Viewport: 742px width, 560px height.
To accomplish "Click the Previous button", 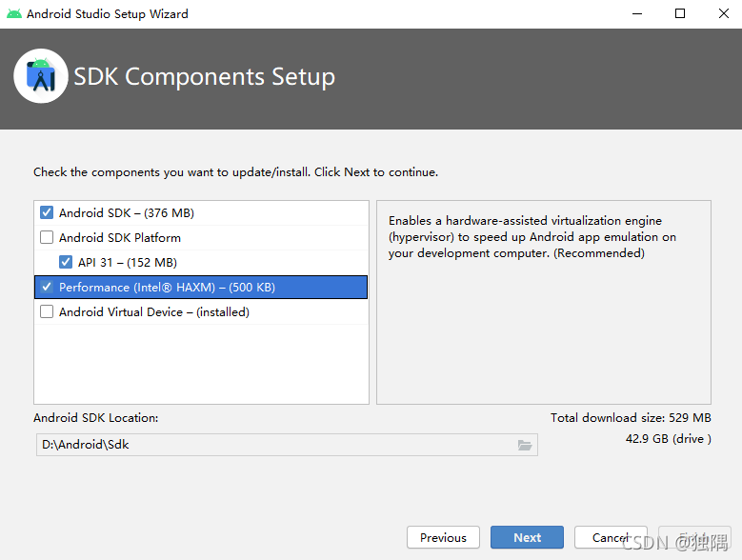I will pos(443,537).
